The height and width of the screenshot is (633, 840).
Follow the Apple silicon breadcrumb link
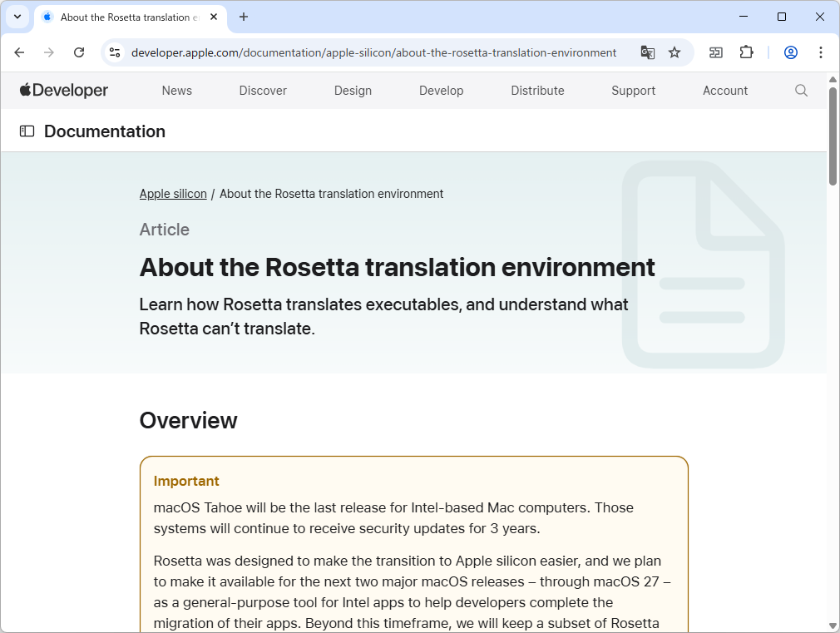(x=173, y=194)
